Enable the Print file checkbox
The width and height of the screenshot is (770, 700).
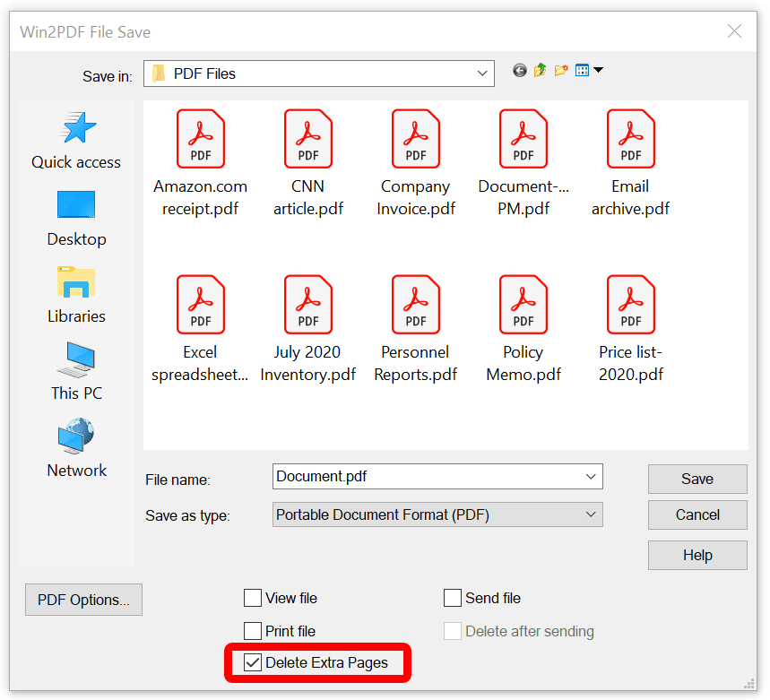point(253,631)
